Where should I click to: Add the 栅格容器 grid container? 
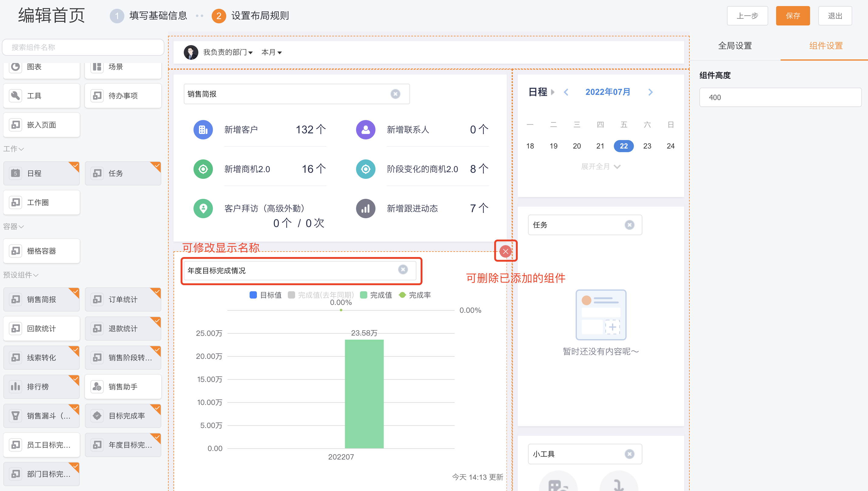(42, 251)
